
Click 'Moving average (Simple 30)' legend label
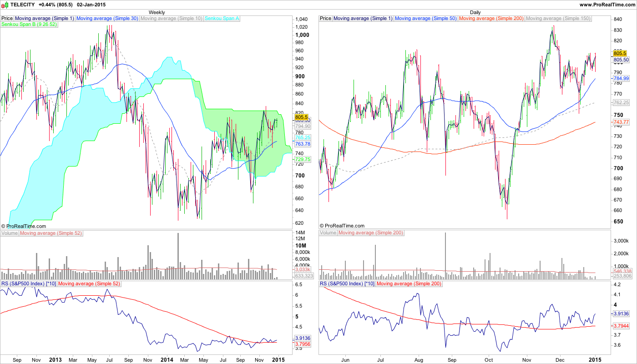coord(108,19)
